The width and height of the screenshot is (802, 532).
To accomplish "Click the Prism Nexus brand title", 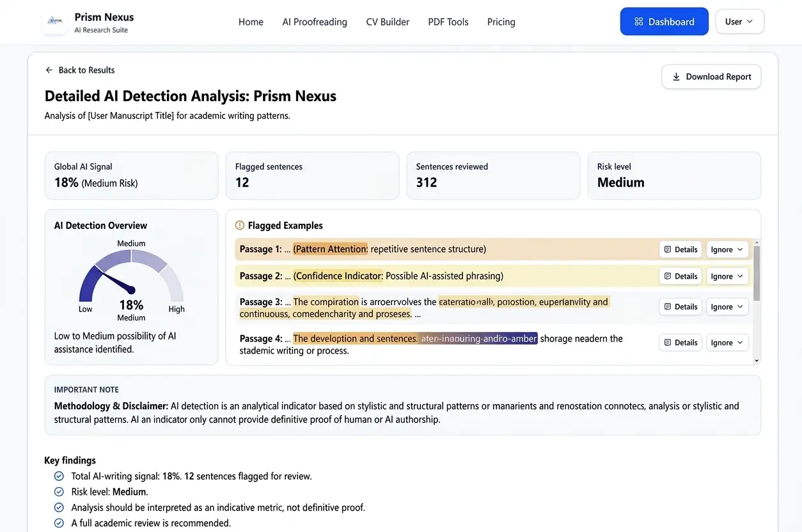I will click(x=104, y=17).
